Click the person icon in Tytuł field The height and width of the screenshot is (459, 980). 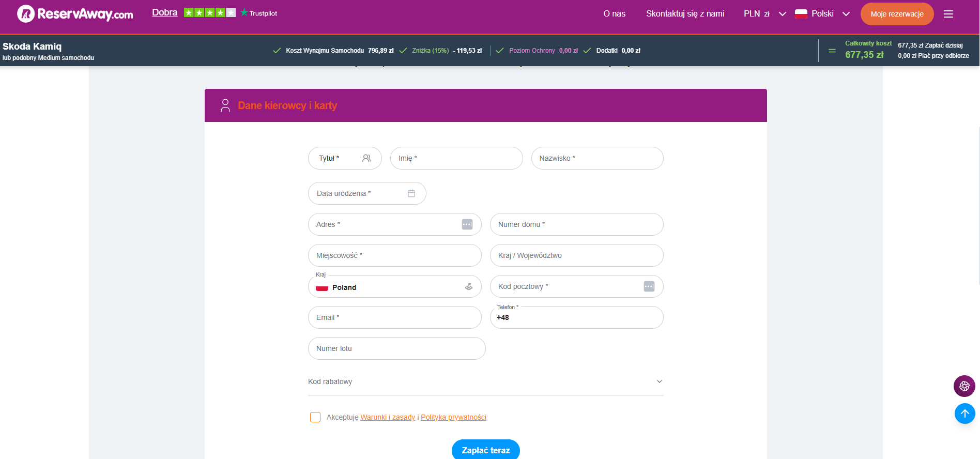[x=366, y=158]
